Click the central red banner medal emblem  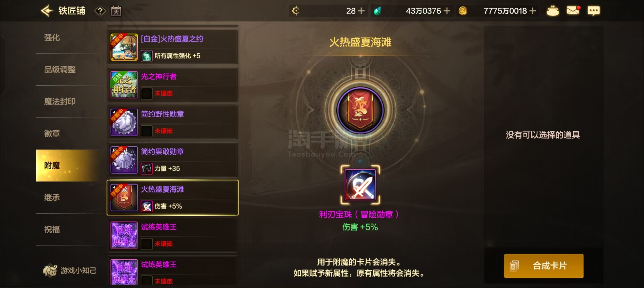pos(360,110)
